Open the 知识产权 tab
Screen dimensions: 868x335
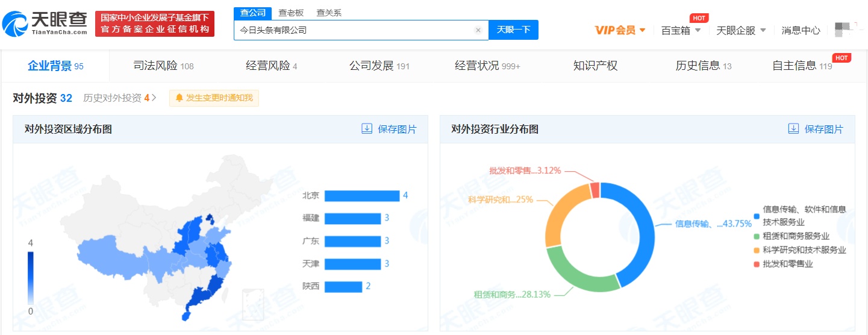595,66
